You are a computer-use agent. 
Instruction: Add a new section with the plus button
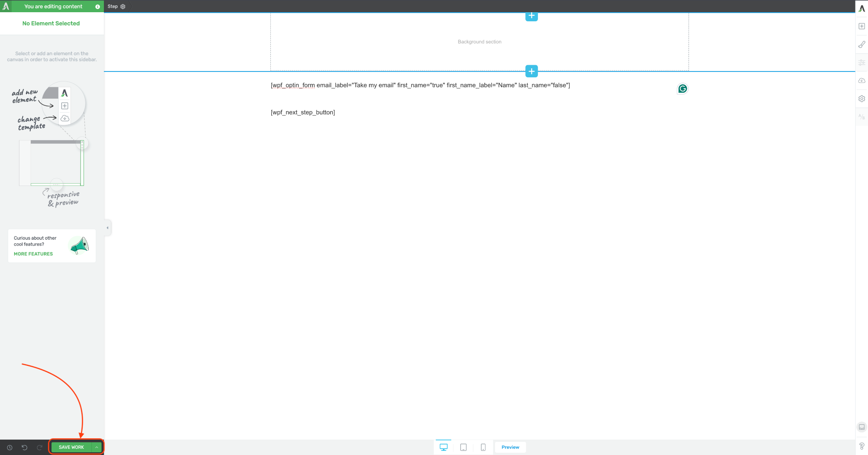point(531,71)
